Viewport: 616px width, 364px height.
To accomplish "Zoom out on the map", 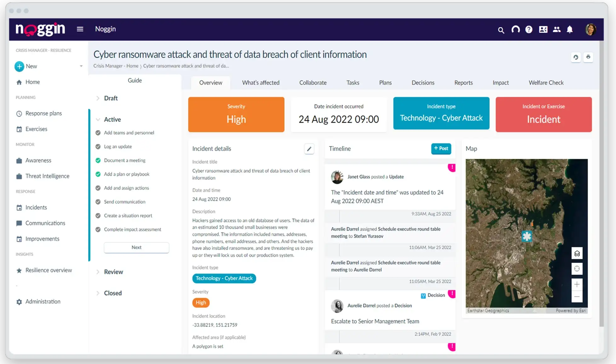I will click(577, 296).
